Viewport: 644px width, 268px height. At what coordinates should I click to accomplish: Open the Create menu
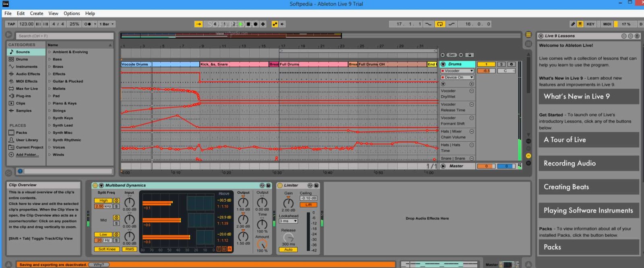tap(37, 13)
